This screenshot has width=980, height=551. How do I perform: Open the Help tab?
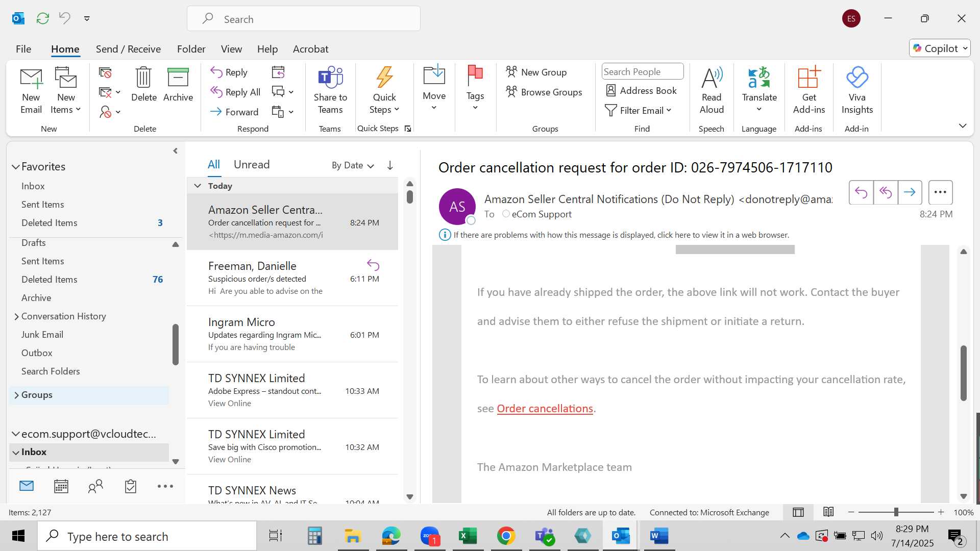pos(267,49)
